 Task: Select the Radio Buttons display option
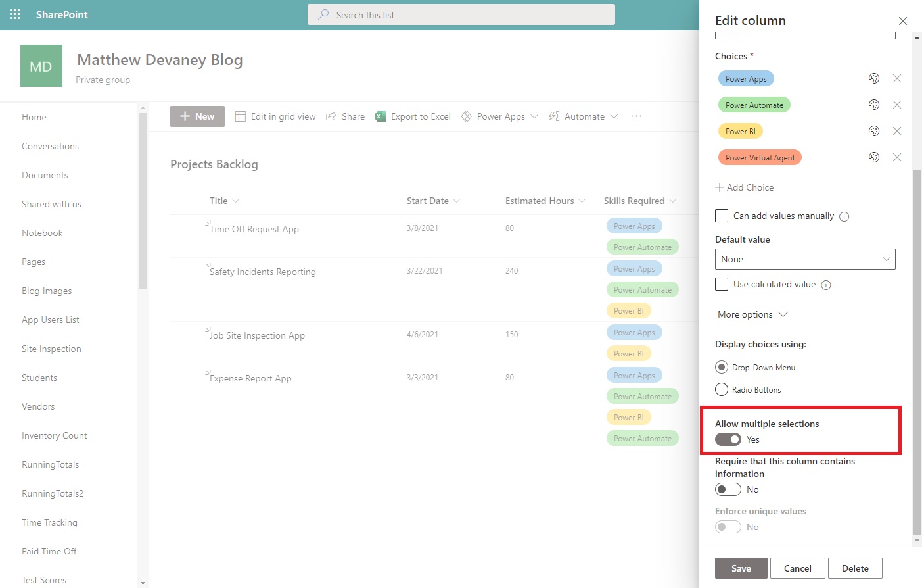tap(721, 389)
